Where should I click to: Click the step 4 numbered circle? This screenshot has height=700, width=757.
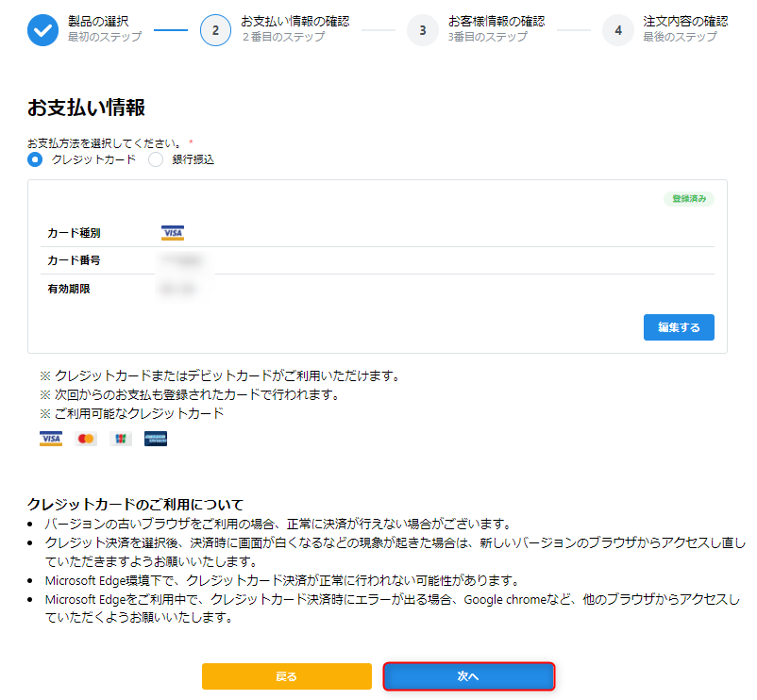click(618, 29)
